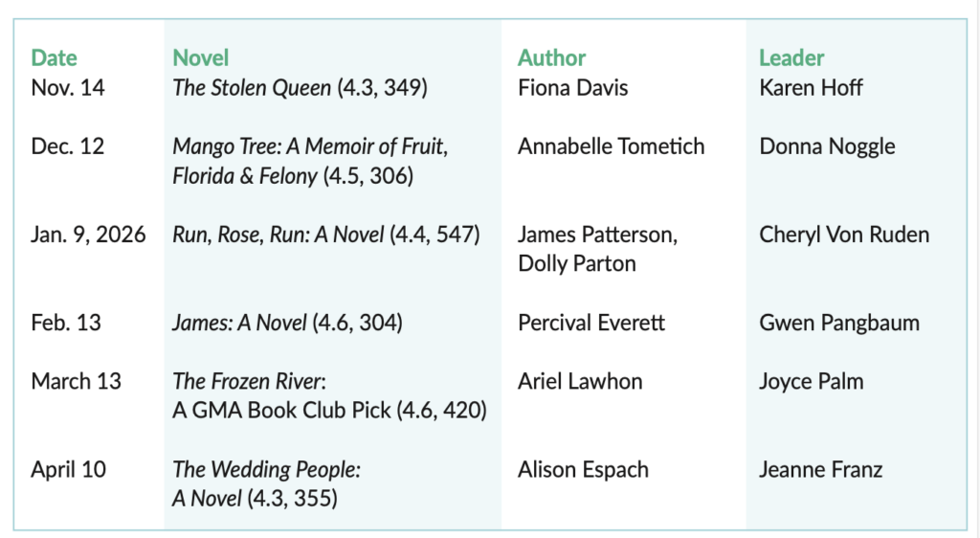Select James: A Novel title
This screenshot has width=980, height=538.
[241, 323]
